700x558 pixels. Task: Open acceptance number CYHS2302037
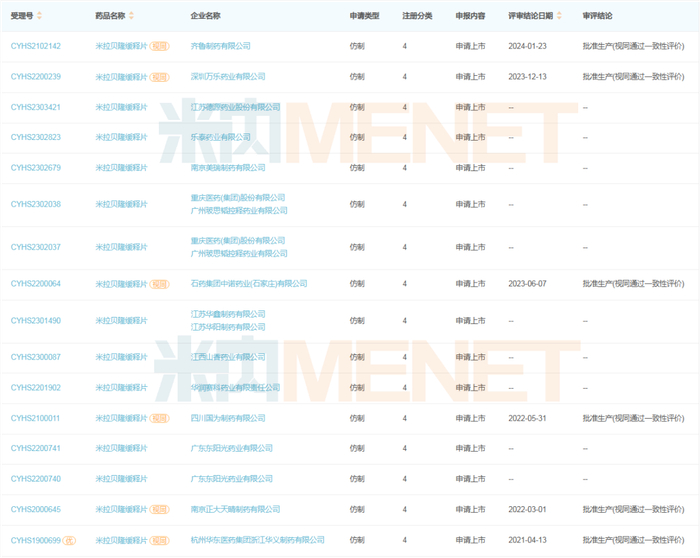coord(36,247)
